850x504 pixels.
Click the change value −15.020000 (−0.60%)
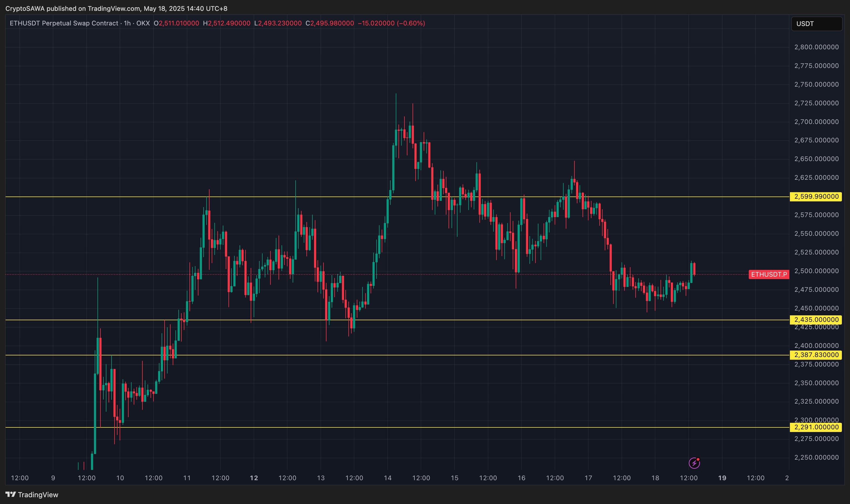[x=391, y=23]
